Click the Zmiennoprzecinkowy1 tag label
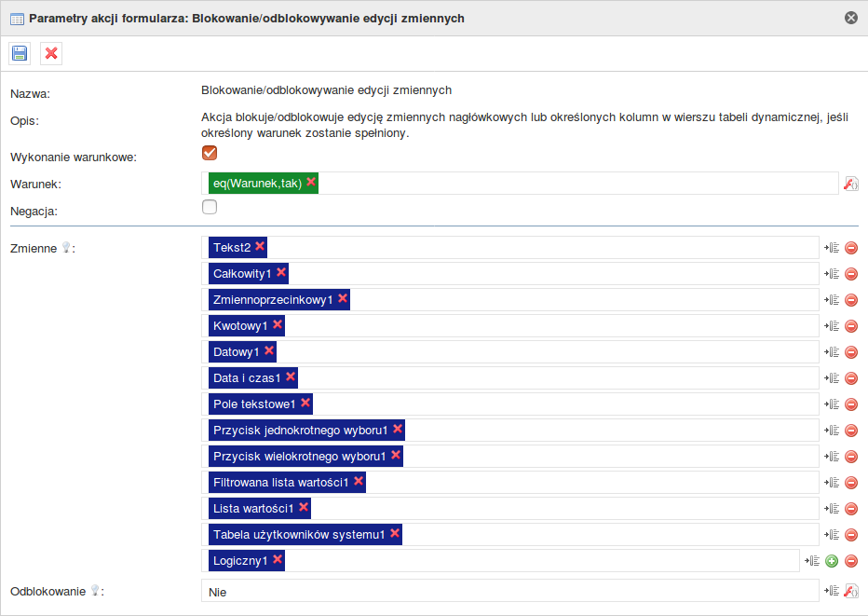 (273, 300)
